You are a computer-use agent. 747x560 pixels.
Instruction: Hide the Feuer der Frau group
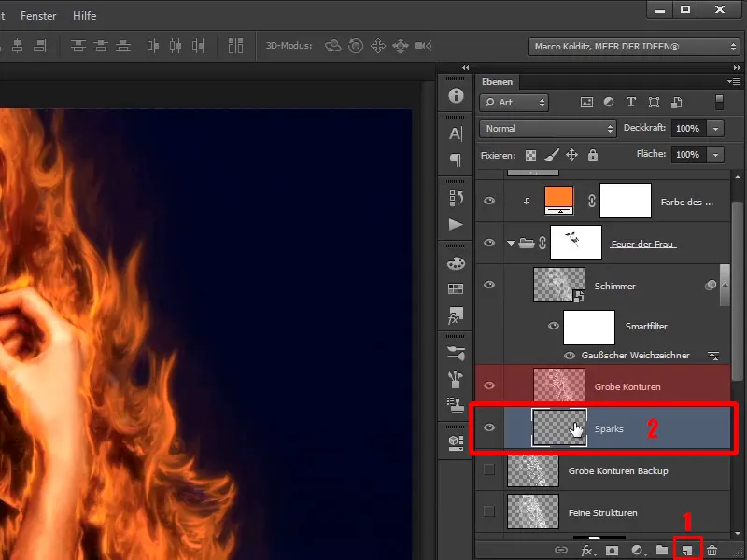(x=489, y=243)
